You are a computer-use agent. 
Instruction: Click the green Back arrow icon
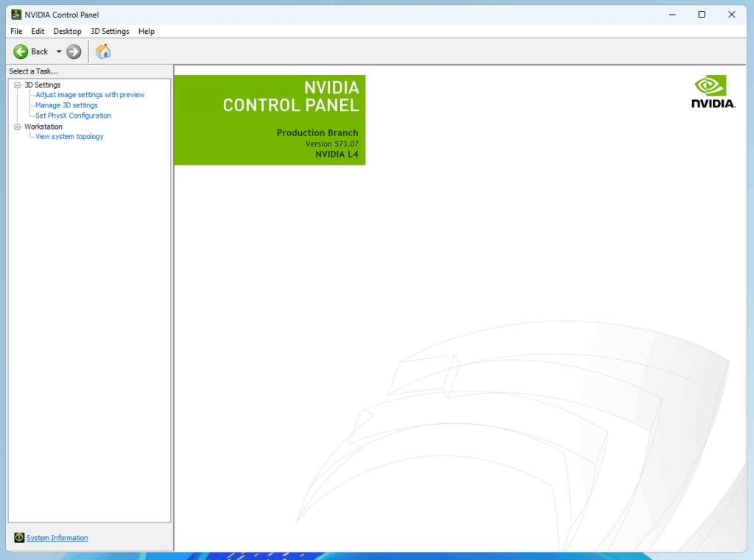click(x=21, y=52)
